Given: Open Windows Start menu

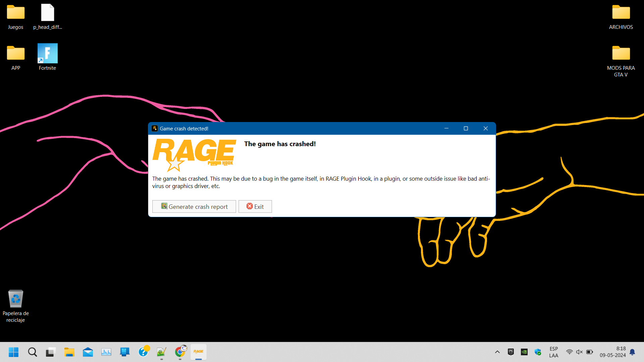Looking at the screenshot, I should tap(14, 352).
